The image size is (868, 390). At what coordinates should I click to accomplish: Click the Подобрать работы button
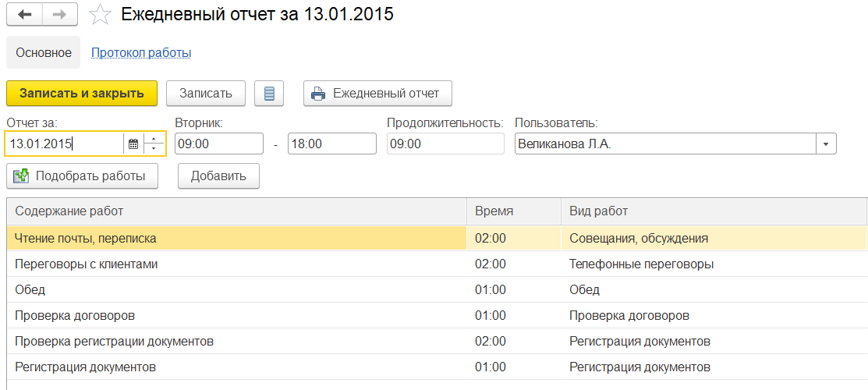82,175
